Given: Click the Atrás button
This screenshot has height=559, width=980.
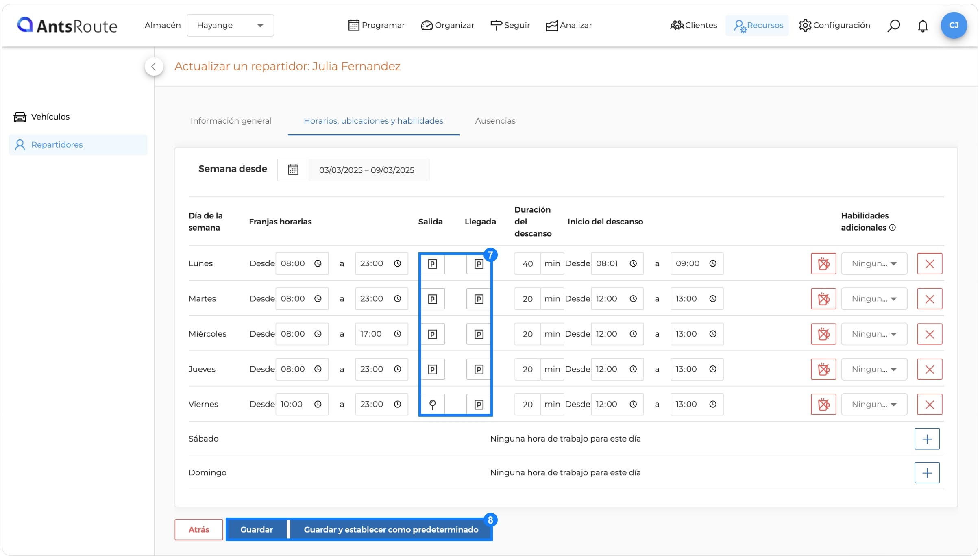Looking at the screenshot, I should 199,530.
